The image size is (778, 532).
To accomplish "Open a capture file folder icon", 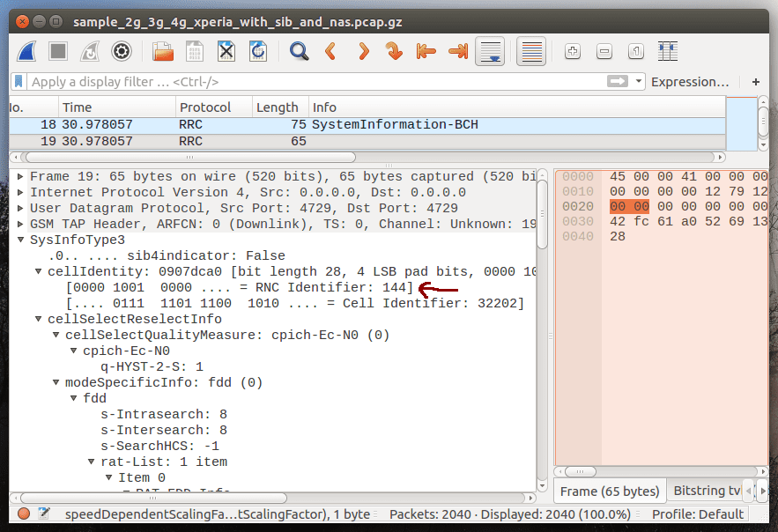I will click(x=163, y=51).
